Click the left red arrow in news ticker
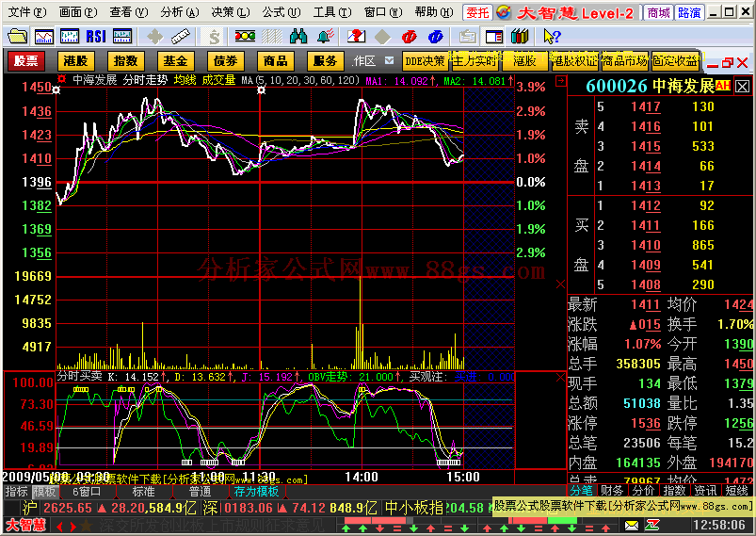Image resolution: width=756 pixels, height=536 pixels. pyautogui.click(x=59, y=527)
